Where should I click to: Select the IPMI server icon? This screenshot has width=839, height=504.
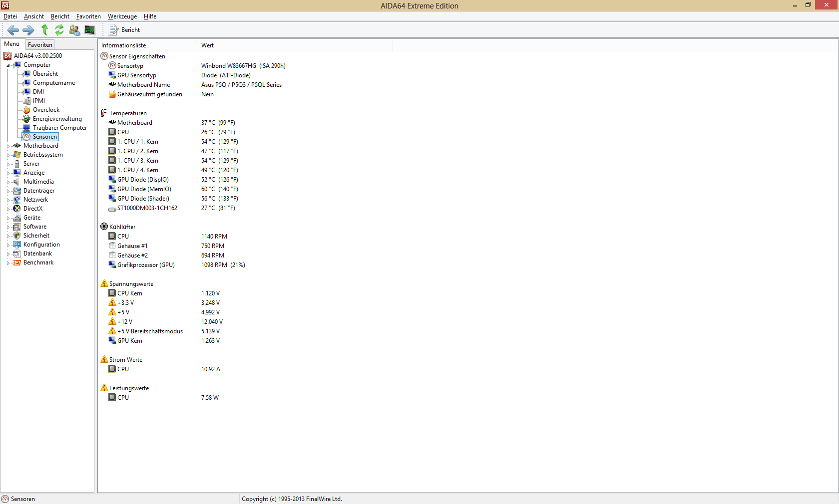tap(27, 101)
